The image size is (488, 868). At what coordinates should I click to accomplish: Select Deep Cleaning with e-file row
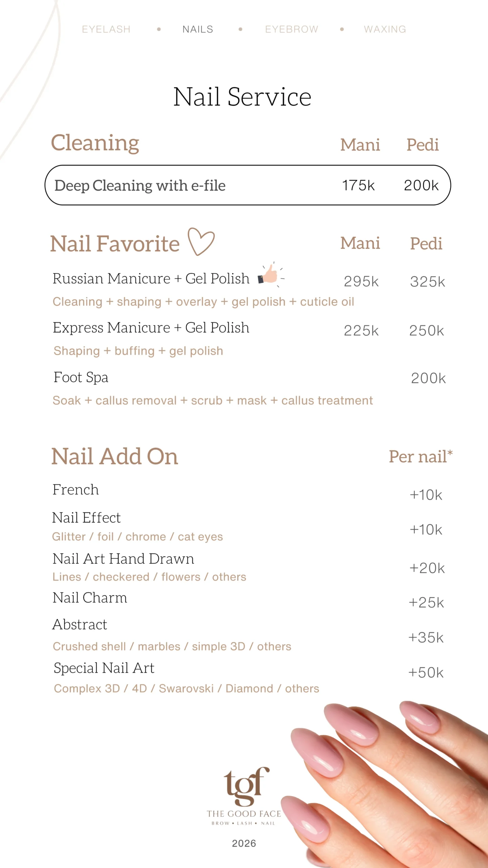[x=247, y=185]
